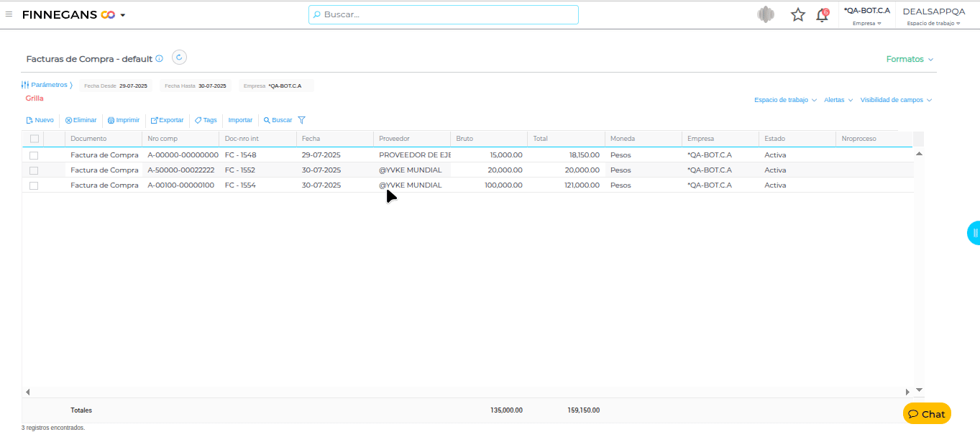Click the Buscar magnifier in toolbar

coord(278,120)
